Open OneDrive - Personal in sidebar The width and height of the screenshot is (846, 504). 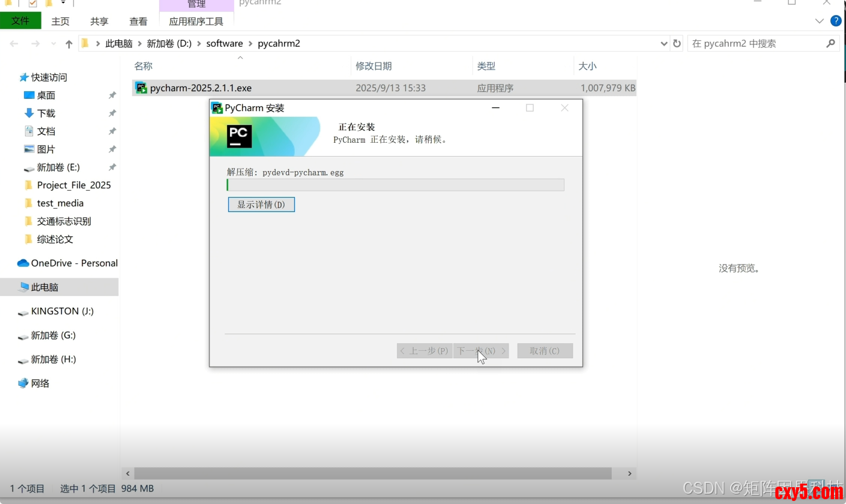click(74, 263)
